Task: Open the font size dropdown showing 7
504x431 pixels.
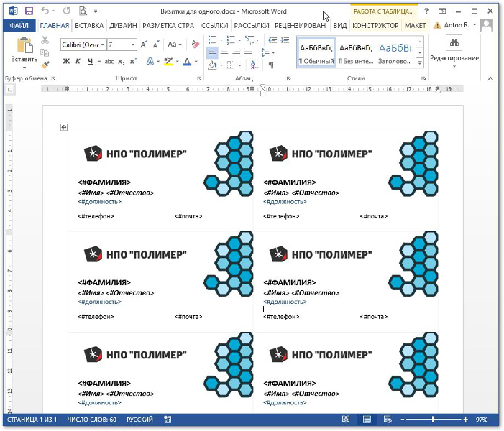Action: pos(133,45)
